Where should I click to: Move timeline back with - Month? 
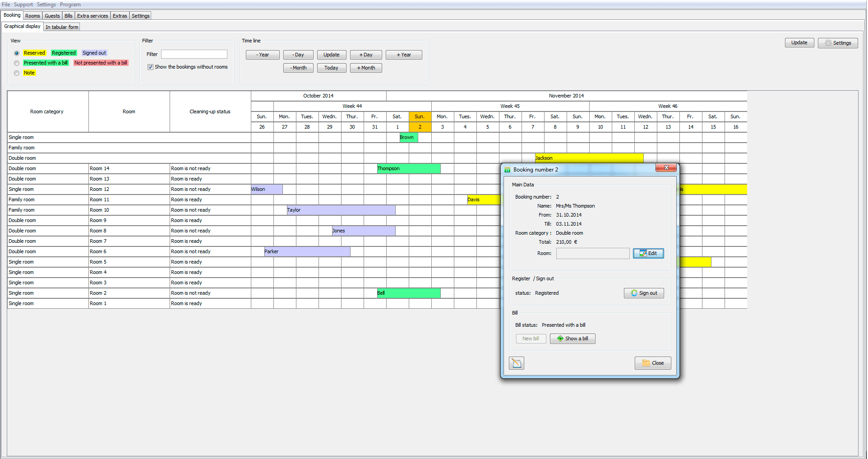[298, 68]
